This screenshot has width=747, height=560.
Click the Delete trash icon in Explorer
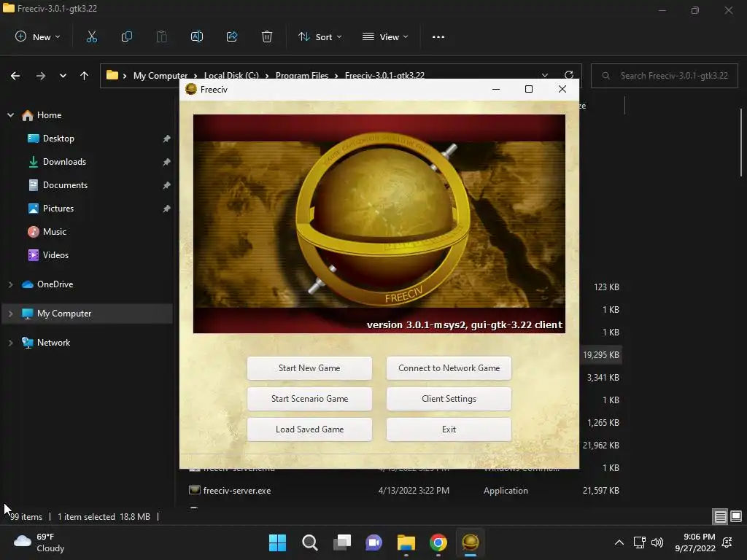[x=267, y=36]
